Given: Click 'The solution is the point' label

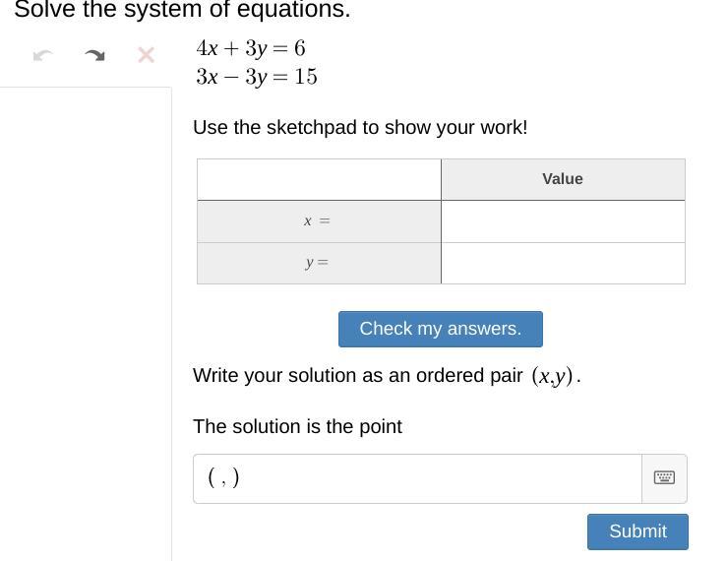Looking at the screenshot, I should 297,426.
